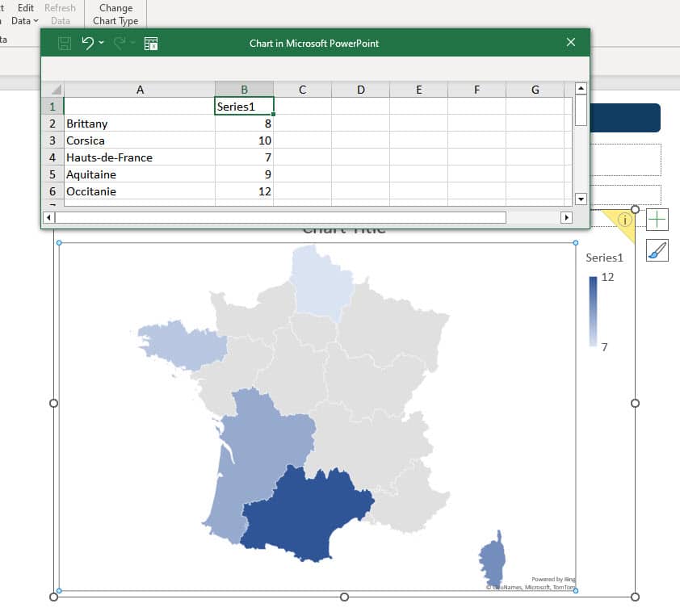Open the Undo history dropdown arrow
The width and height of the screenshot is (680, 616).
[100, 43]
